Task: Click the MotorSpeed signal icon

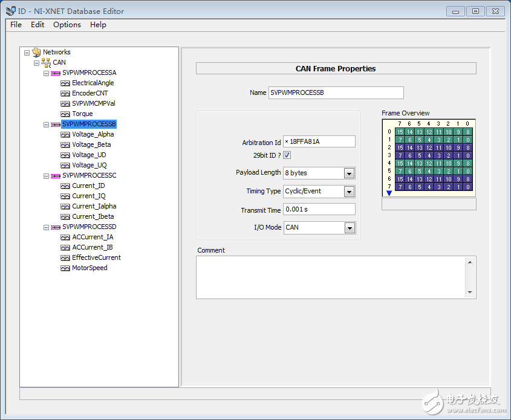Action: pos(65,268)
